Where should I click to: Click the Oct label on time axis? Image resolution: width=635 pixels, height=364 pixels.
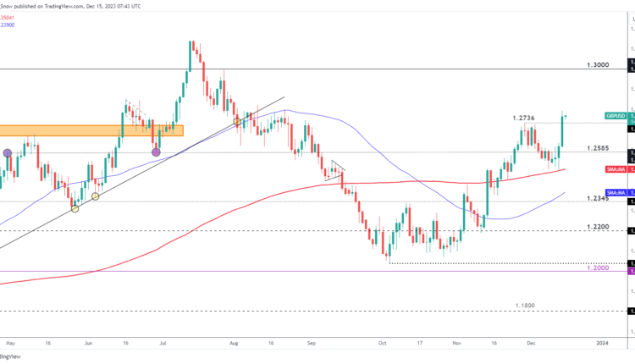pos(383,344)
